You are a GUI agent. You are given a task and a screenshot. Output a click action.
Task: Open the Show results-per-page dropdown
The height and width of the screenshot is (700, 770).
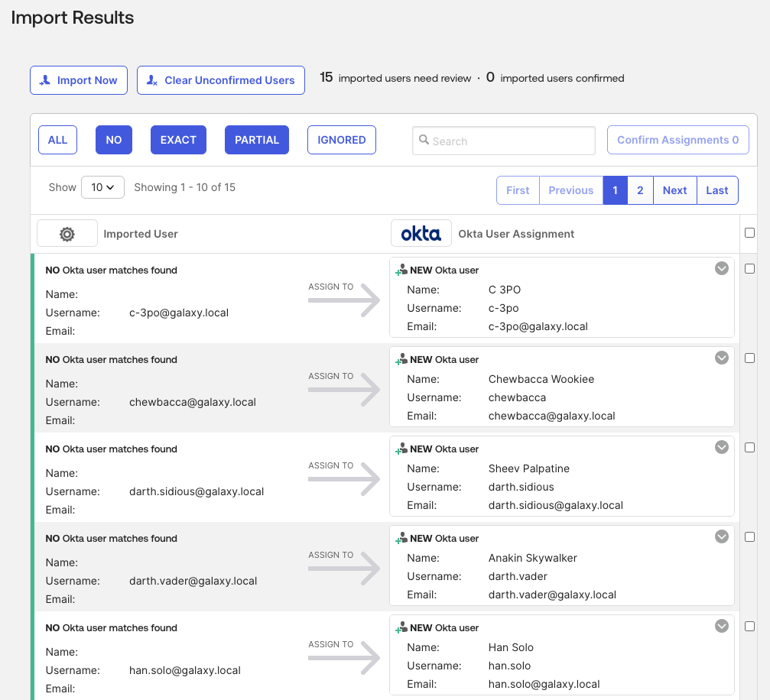102,187
